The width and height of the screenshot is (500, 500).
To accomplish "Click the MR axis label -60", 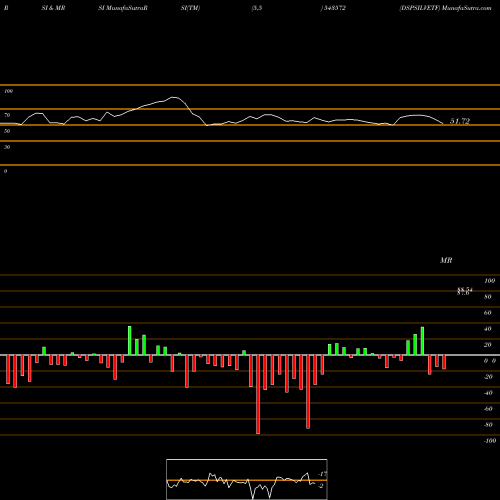I will [x=488, y=409].
